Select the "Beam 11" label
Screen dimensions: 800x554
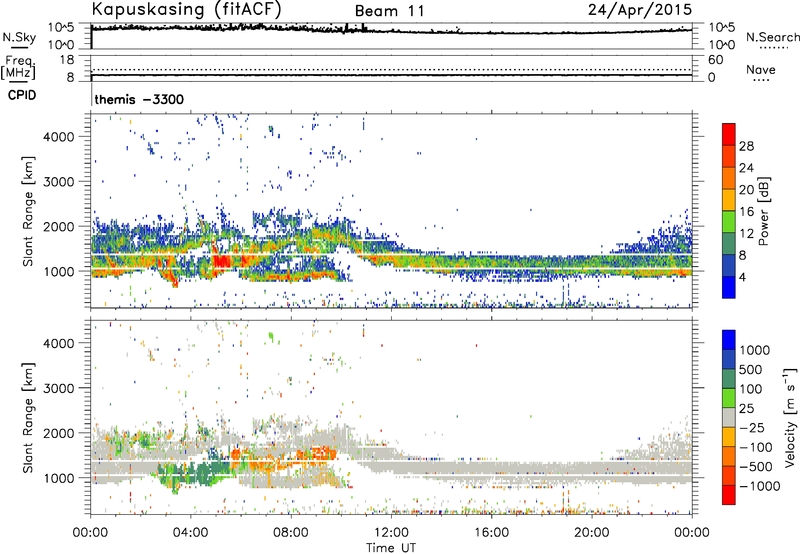tap(389, 11)
